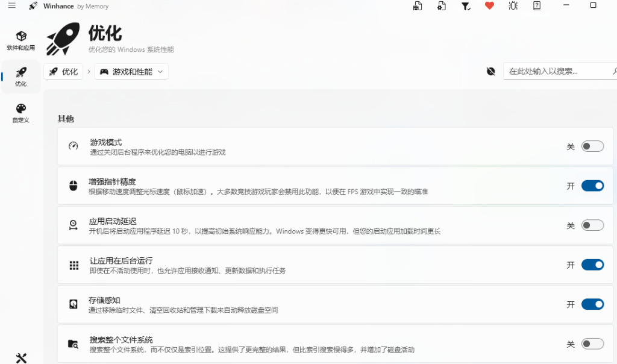Click the filter funnel icon

pyautogui.click(x=466, y=6)
